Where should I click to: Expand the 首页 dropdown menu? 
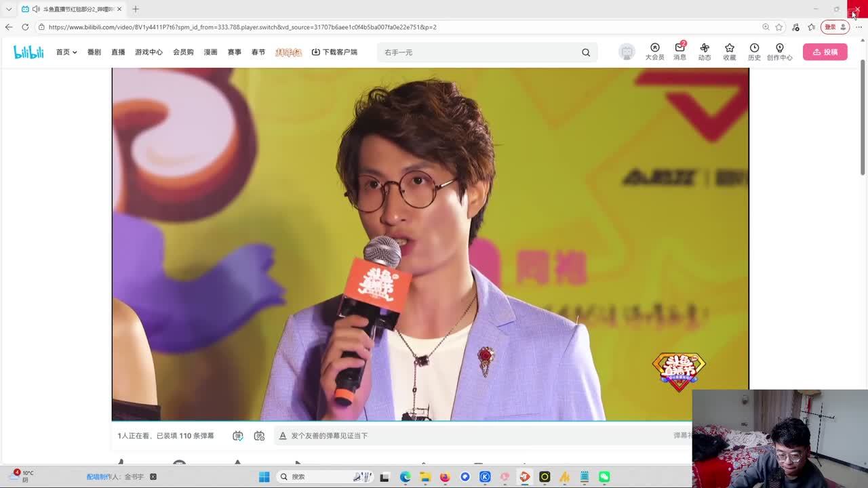point(66,52)
